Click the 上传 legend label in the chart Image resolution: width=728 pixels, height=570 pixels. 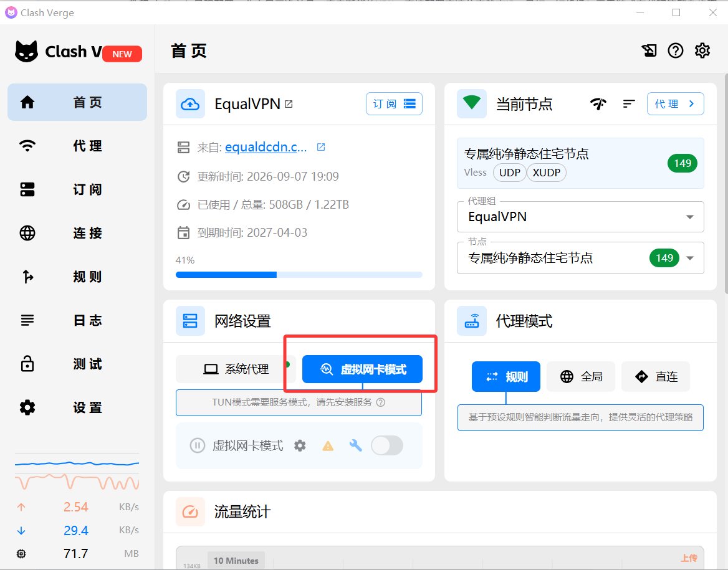point(689,558)
